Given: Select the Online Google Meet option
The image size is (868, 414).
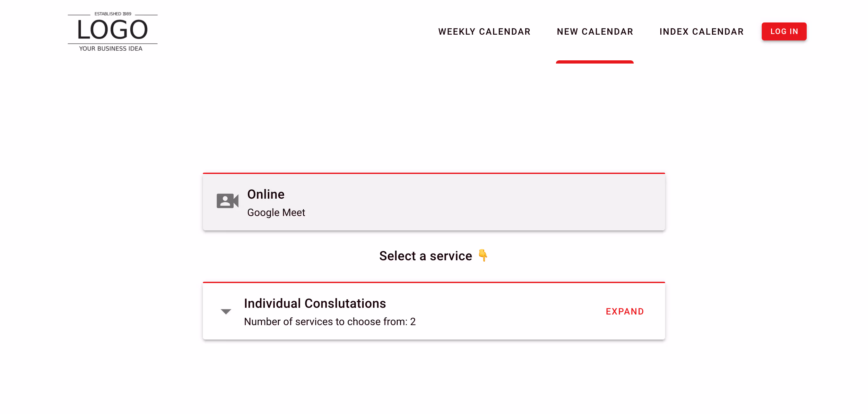Looking at the screenshot, I should [433, 202].
